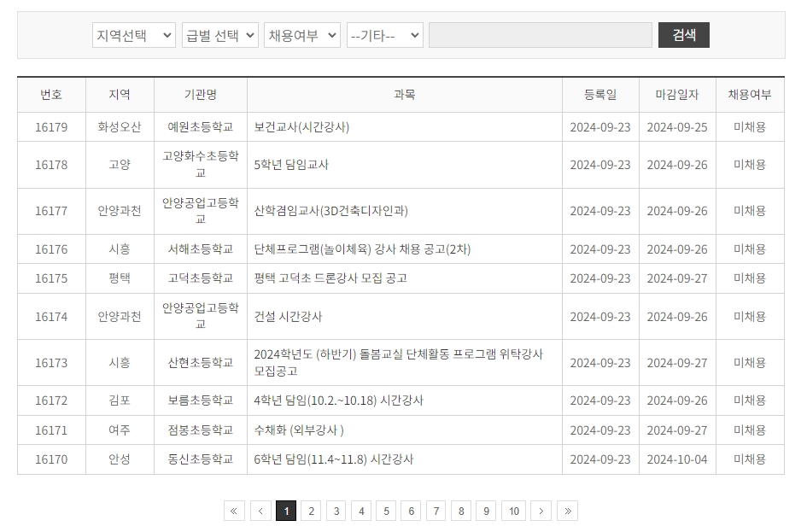Select page 1 in pagination

(286, 511)
